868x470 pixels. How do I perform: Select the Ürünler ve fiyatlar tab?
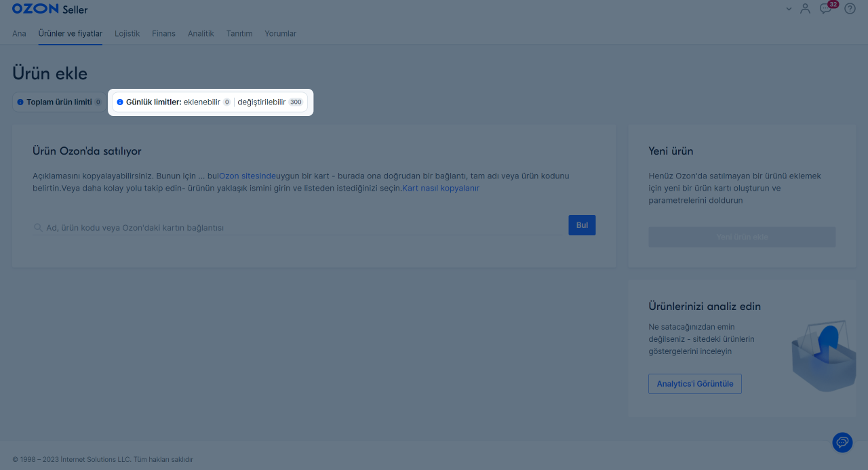[71, 33]
